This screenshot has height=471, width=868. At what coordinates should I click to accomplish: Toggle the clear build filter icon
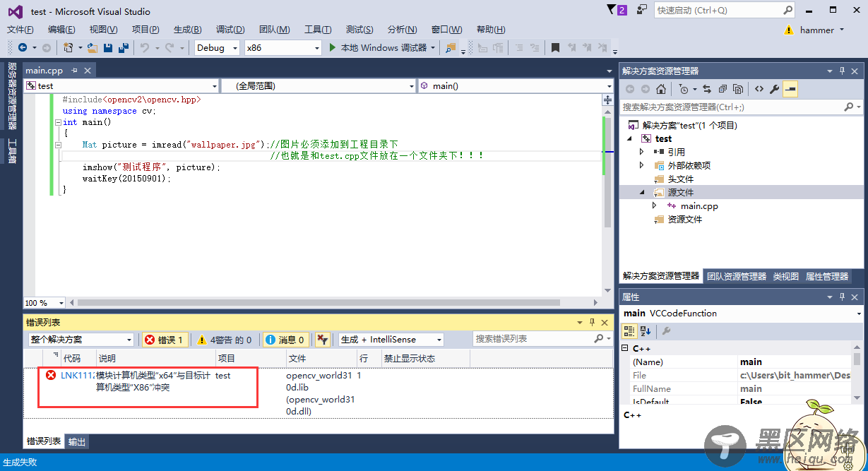coord(322,340)
